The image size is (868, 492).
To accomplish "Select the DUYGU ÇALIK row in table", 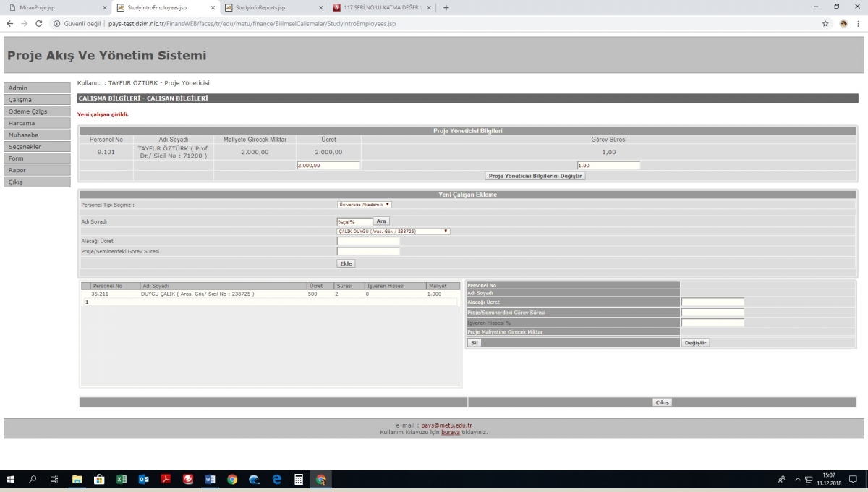I will tap(197, 294).
